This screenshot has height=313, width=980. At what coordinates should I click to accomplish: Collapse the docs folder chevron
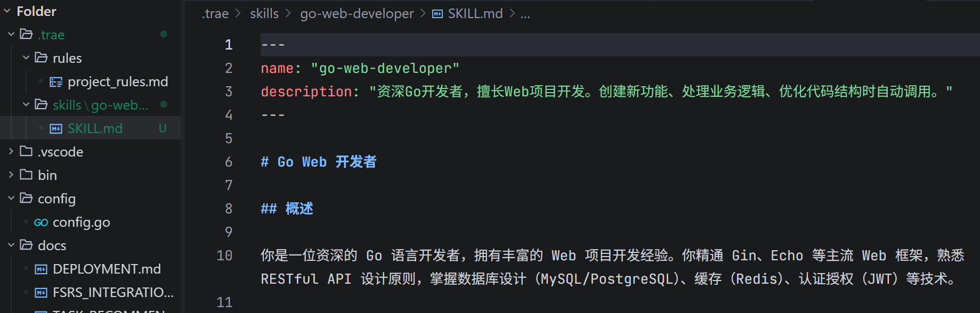click(x=11, y=245)
